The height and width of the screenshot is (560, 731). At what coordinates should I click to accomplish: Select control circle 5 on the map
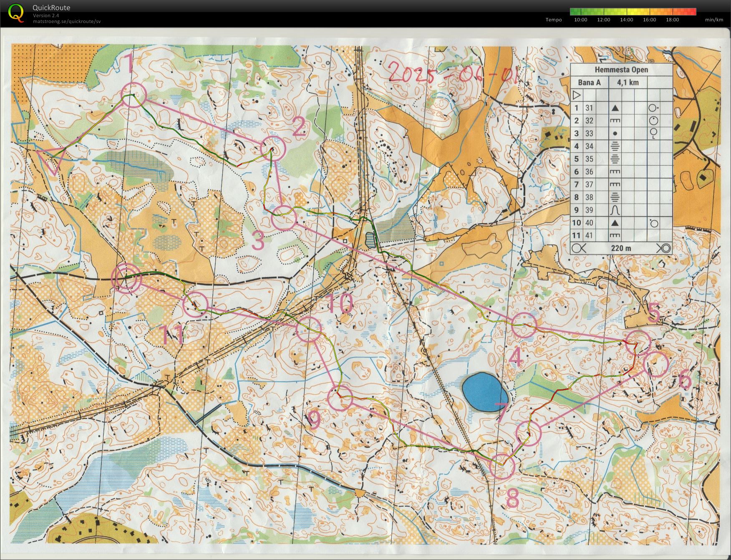point(638,342)
